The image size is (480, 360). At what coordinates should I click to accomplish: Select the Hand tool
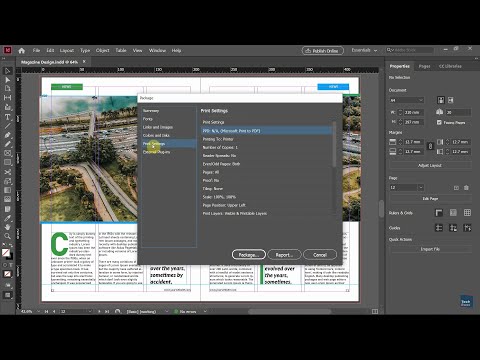[x=7, y=227]
